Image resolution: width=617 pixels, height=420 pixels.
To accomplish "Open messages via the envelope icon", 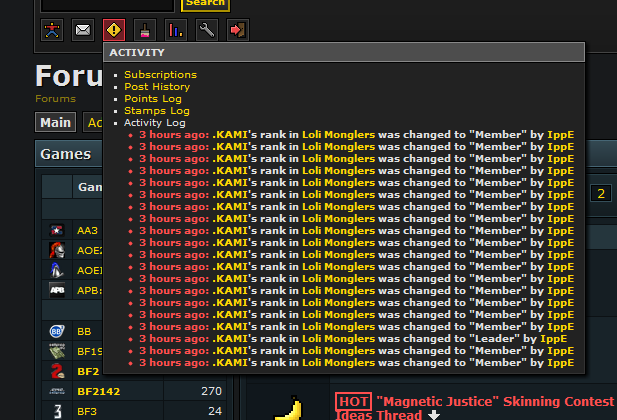I will (x=83, y=30).
